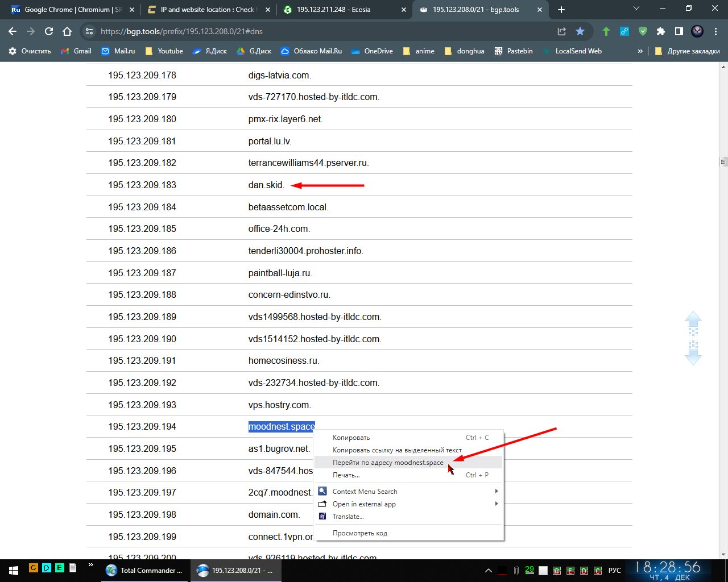
Task: Click the site information icon in address bar
Action: tap(88, 31)
